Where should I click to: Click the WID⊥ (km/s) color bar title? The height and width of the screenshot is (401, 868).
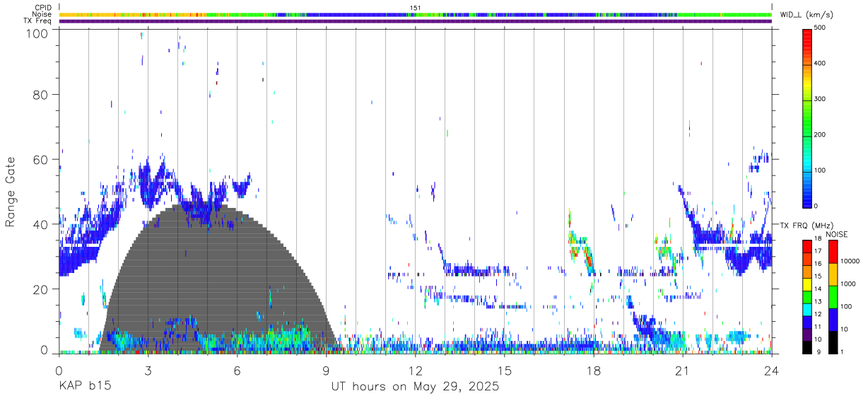[807, 15]
